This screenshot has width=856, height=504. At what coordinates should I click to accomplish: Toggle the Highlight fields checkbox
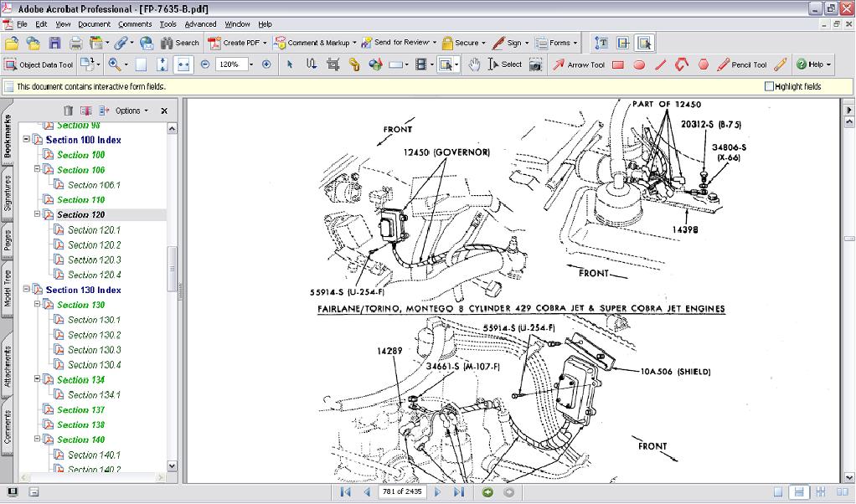[769, 86]
